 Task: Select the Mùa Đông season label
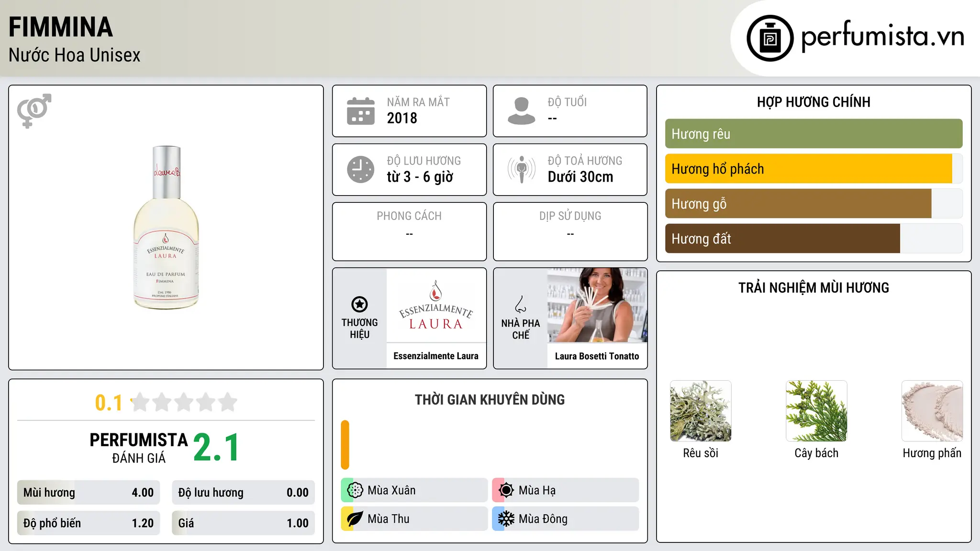click(543, 519)
